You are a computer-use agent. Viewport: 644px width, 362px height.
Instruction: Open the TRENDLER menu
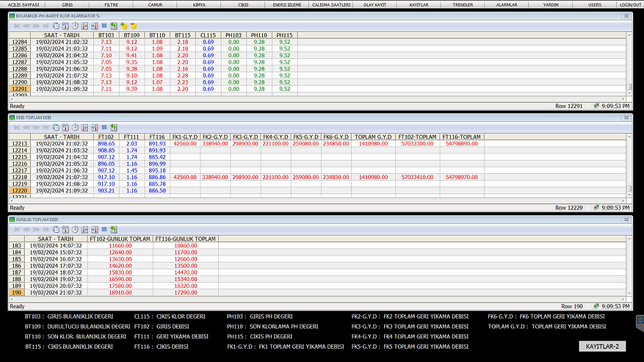coord(463,4)
